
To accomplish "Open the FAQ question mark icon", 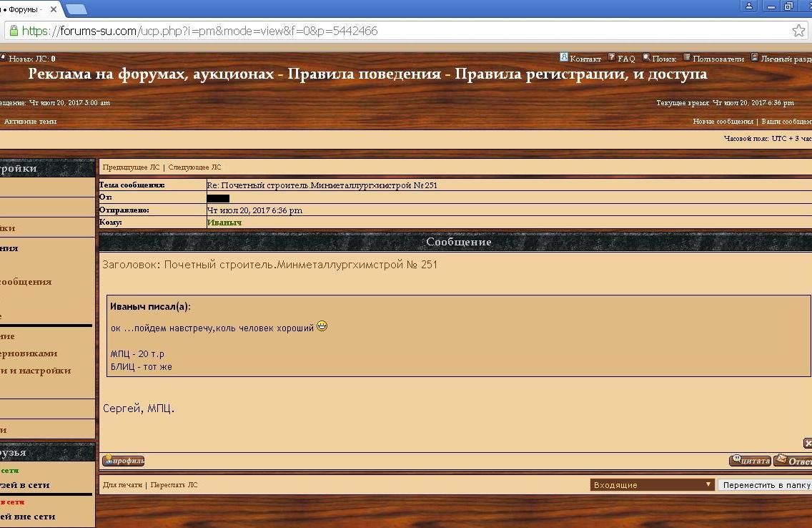I will click(x=612, y=57).
